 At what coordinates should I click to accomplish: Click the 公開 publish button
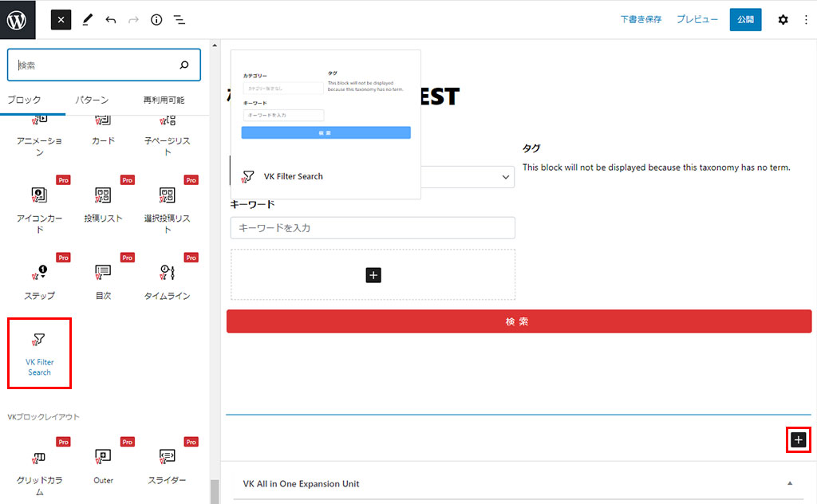click(x=745, y=20)
